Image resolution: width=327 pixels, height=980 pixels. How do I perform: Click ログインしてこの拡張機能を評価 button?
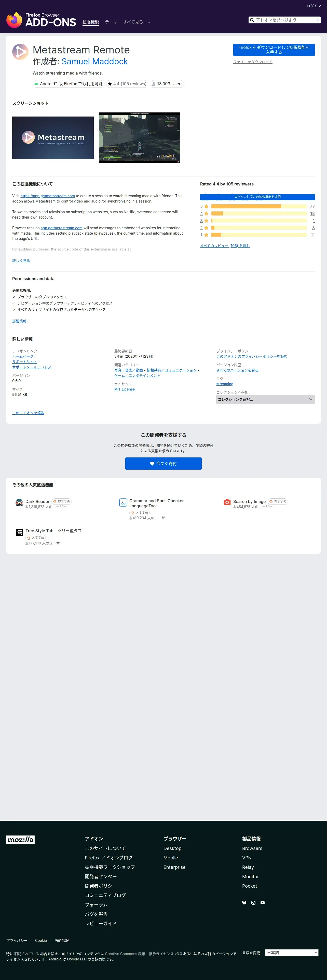257,197
